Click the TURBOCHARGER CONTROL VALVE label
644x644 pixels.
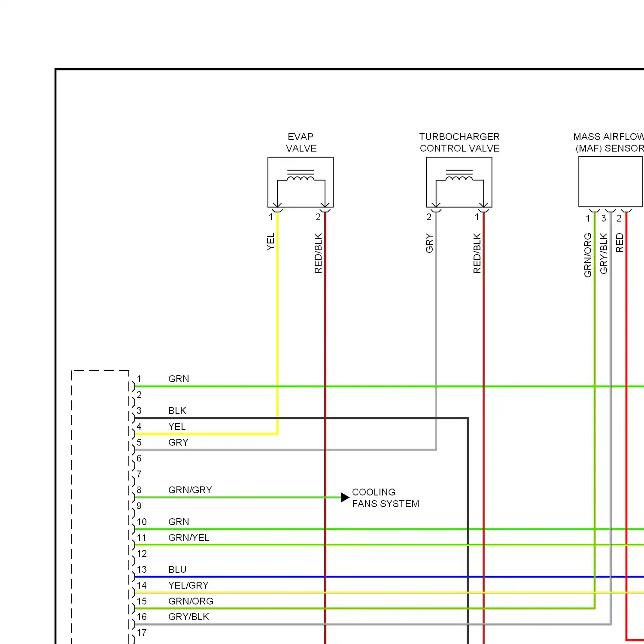[459, 143]
